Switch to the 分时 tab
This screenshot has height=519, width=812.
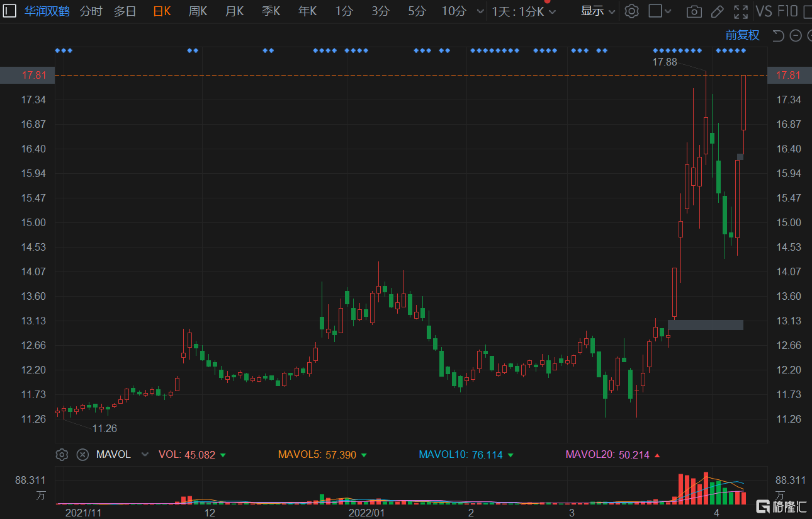coord(91,11)
